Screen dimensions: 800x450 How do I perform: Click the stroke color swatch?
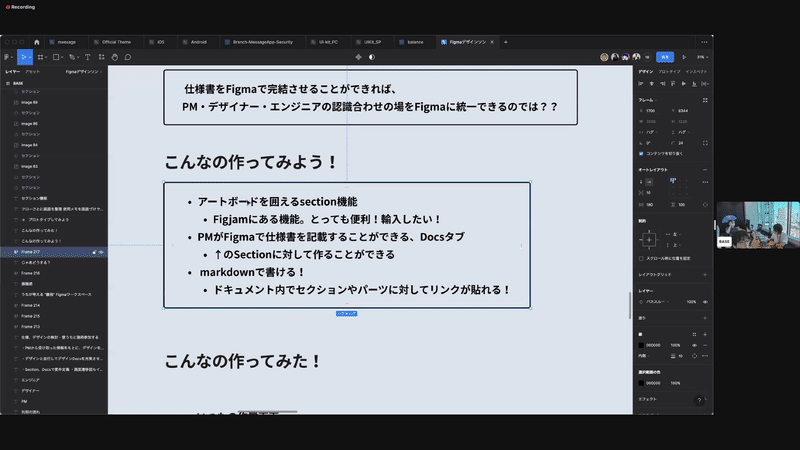pyautogui.click(x=641, y=345)
